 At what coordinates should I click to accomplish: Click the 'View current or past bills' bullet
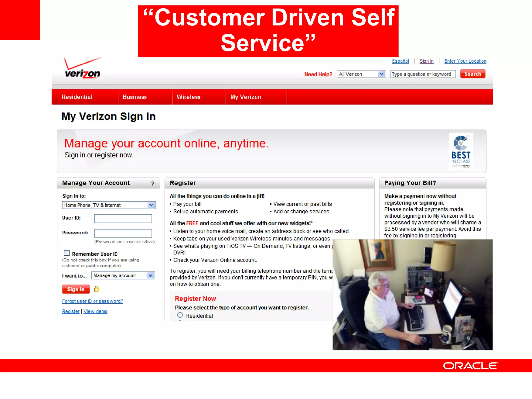pos(302,204)
